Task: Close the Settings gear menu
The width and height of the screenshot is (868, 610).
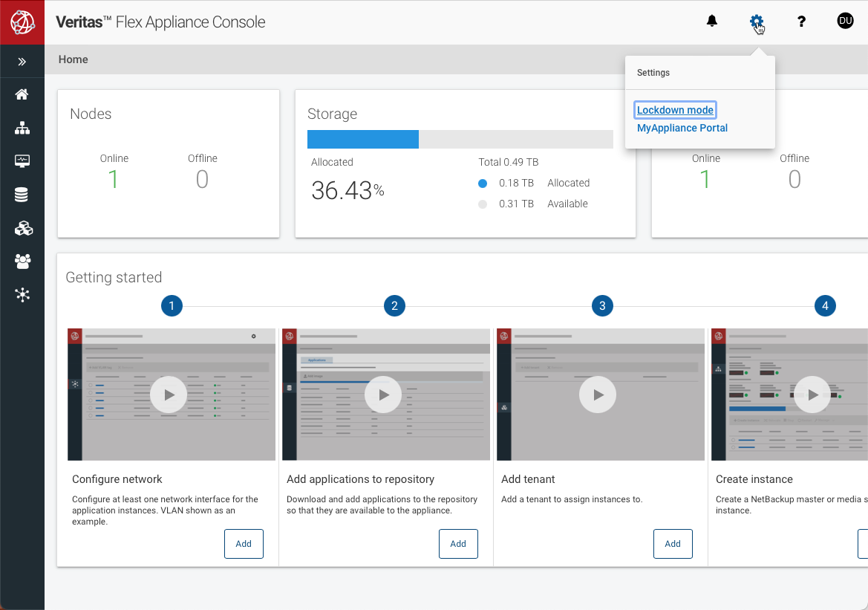Action: pos(756,22)
